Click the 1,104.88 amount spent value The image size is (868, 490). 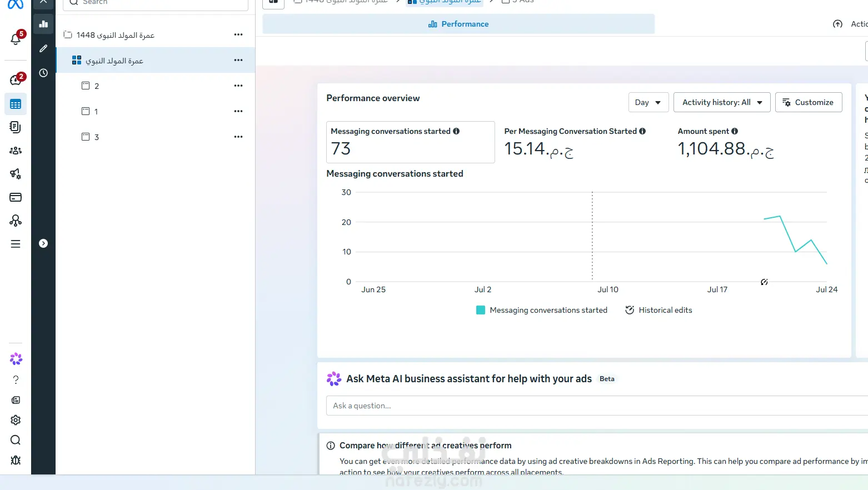point(726,149)
